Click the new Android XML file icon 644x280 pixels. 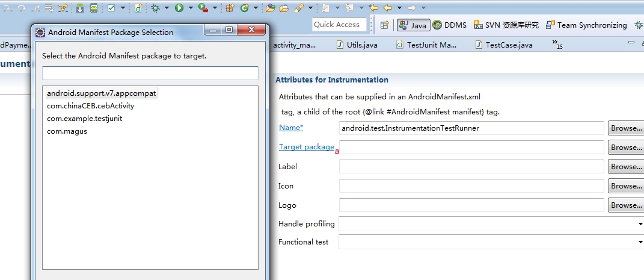(138, 7)
